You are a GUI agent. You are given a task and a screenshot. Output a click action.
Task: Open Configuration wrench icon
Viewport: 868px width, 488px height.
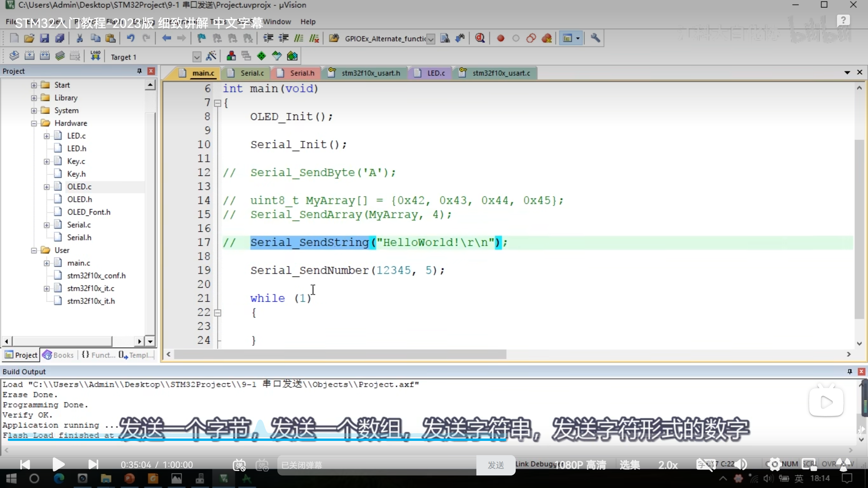[x=595, y=38]
